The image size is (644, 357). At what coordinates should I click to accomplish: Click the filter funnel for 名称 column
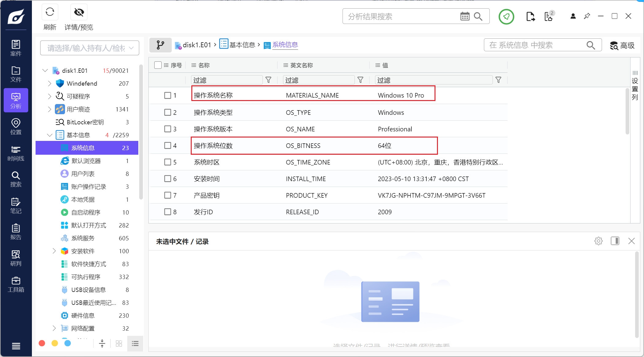pyautogui.click(x=268, y=80)
